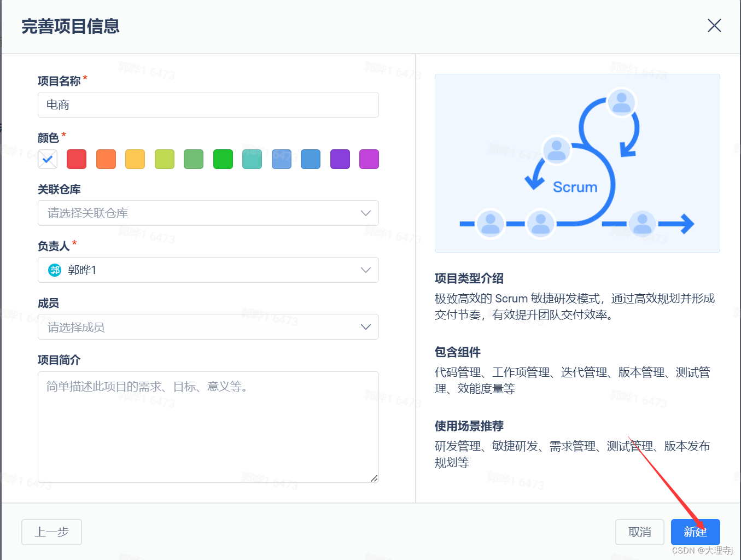Select the magenta color swatch
741x560 pixels.
369,159
